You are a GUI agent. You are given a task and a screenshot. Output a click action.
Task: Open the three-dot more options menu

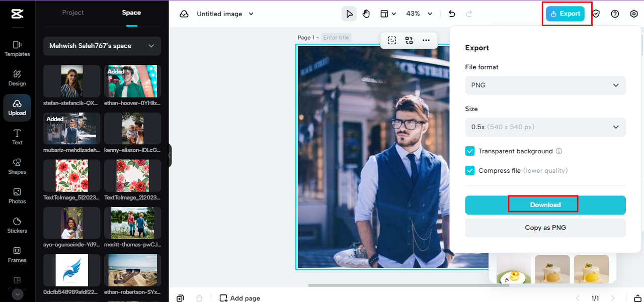point(426,40)
